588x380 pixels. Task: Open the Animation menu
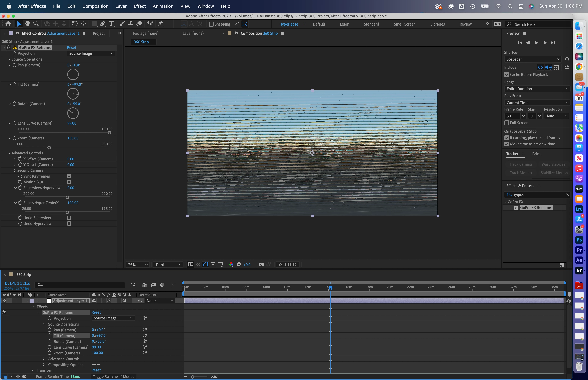[x=163, y=6]
